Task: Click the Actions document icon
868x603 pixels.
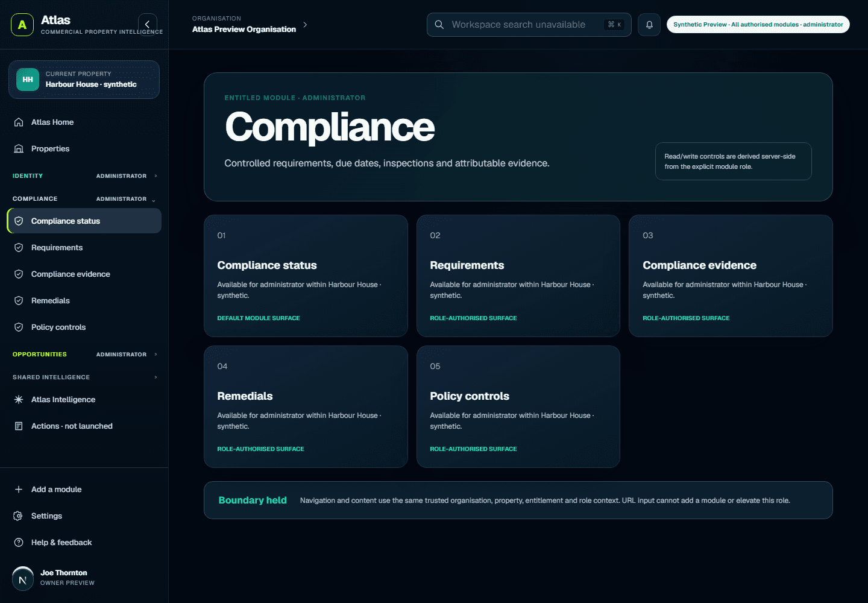Action: point(19,426)
